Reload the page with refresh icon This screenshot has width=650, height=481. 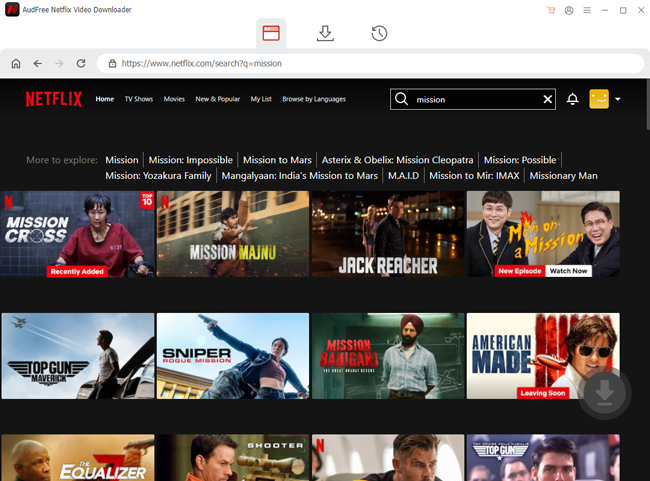point(81,63)
